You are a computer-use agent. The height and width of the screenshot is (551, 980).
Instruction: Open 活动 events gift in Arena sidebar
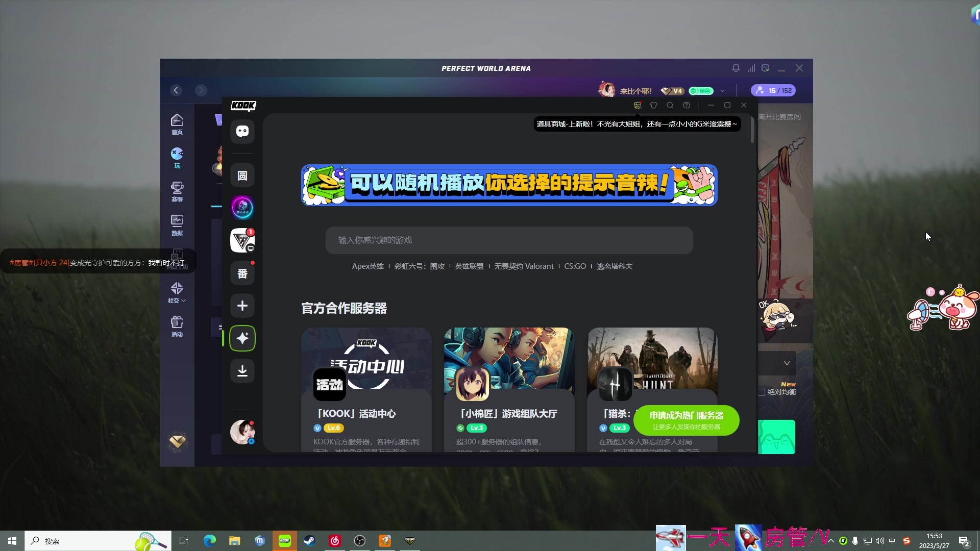[x=177, y=326]
